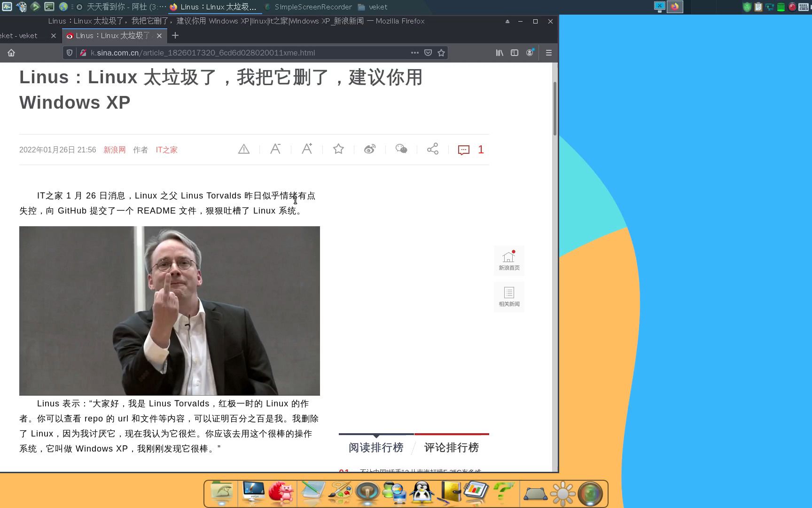Open the IT之家 author link
812x508 pixels.
click(167, 150)
